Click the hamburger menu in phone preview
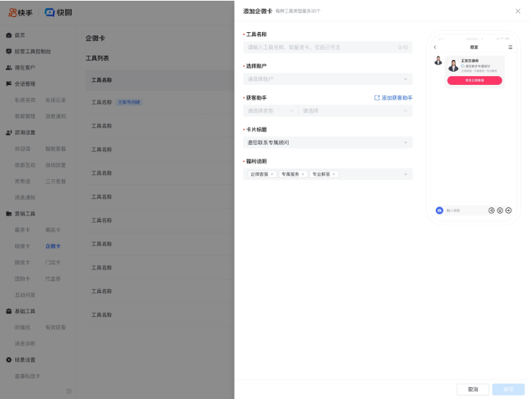This screenshot has height=399, width=532. click(510, 47)
